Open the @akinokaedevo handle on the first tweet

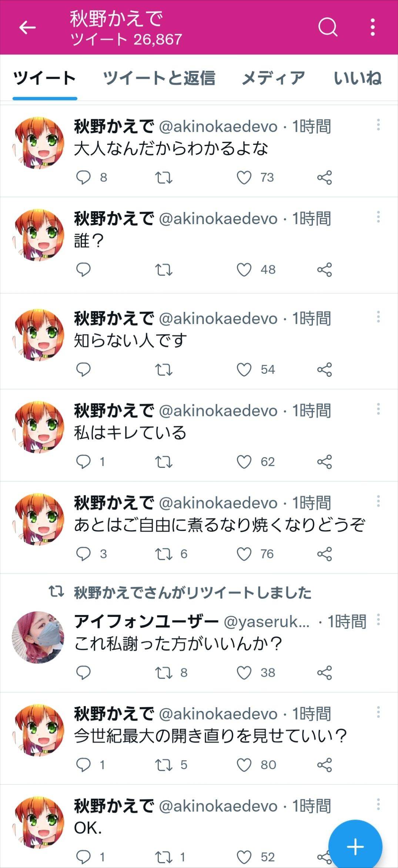[218, 127]
